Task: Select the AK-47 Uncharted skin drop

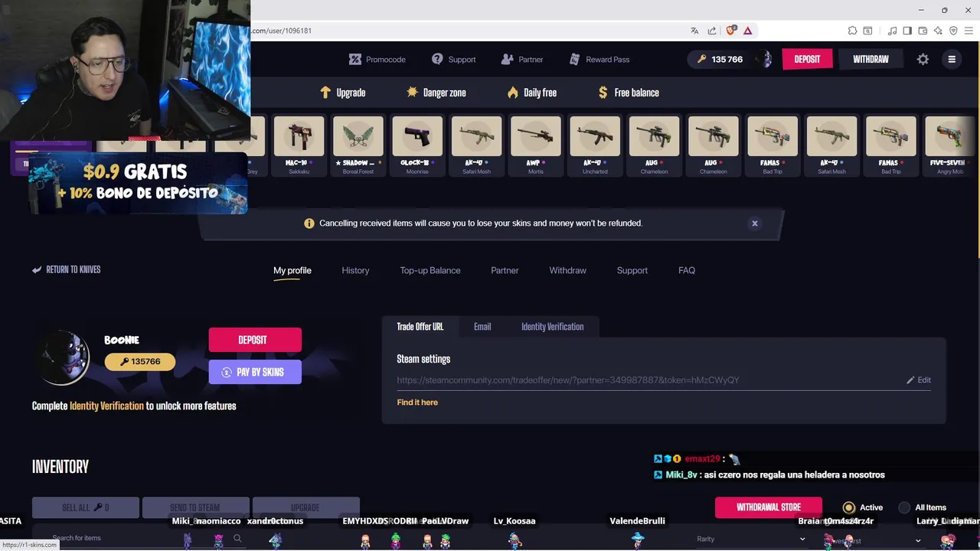Action: pos(595,145)
